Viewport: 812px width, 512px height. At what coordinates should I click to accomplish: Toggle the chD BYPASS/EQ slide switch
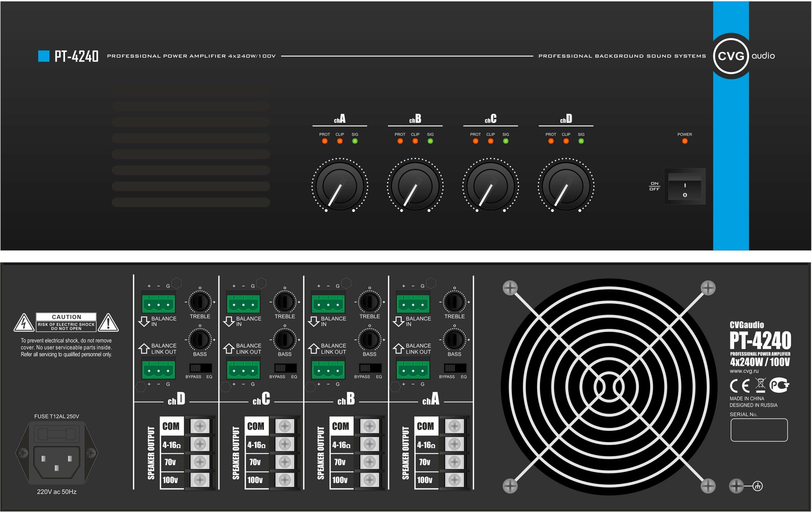pyautogui.click(x=201, y=368)
